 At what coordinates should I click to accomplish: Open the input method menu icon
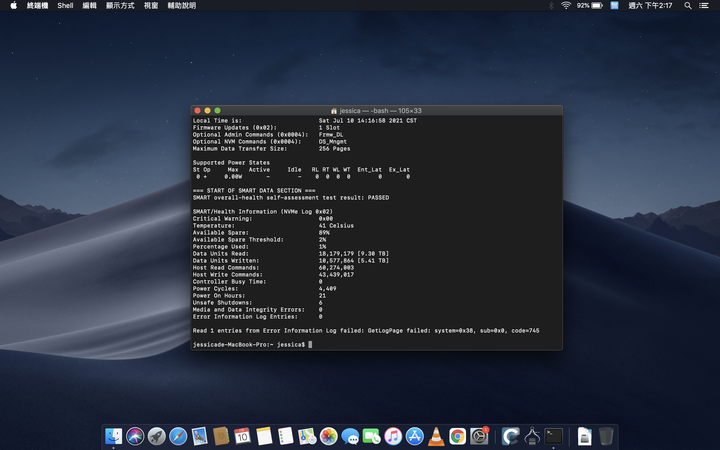(614, 6)
